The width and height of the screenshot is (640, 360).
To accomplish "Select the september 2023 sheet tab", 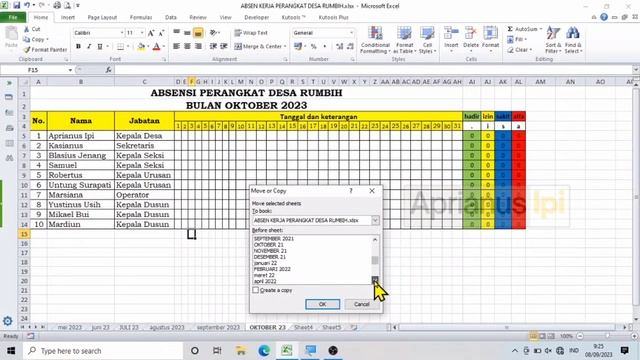I will tap(218, 327).
